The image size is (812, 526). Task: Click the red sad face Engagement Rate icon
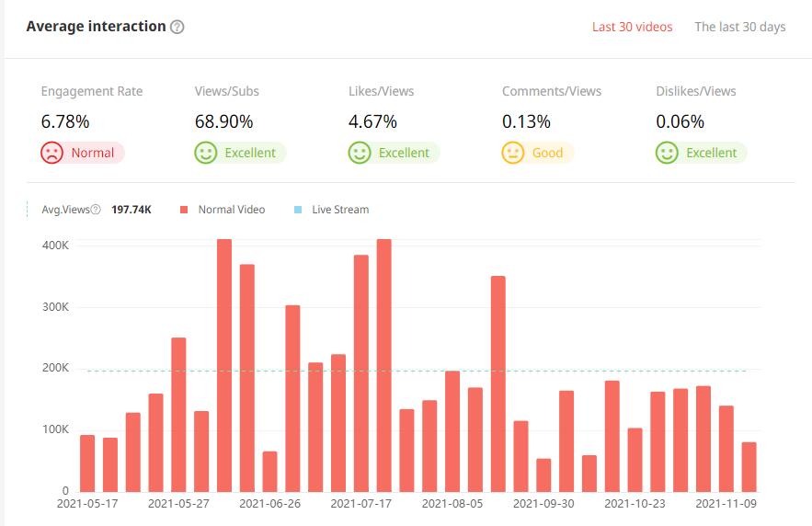[51, 153]
